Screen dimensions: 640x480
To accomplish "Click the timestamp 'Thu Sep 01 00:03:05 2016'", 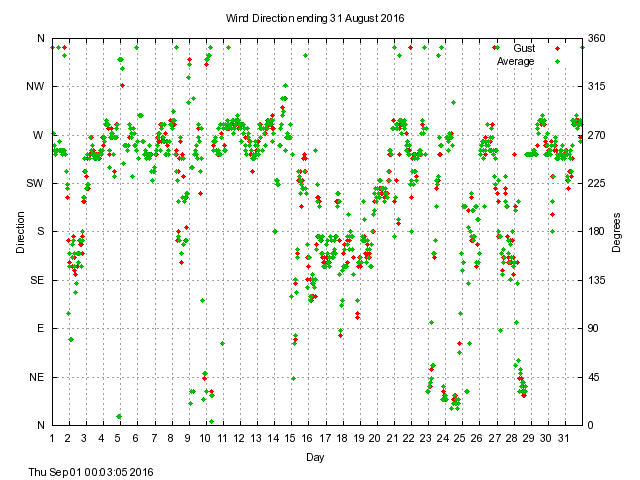I will (x=91, y=472).
